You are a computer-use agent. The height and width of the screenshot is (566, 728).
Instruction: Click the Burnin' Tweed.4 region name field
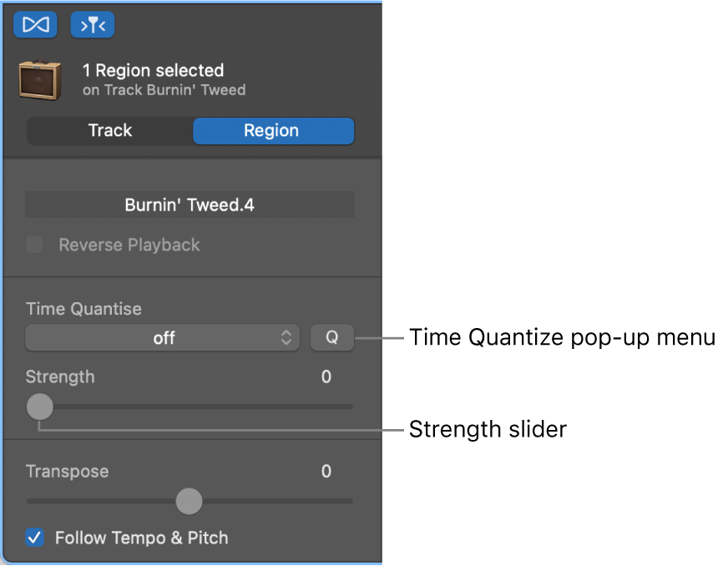point(189,204)
